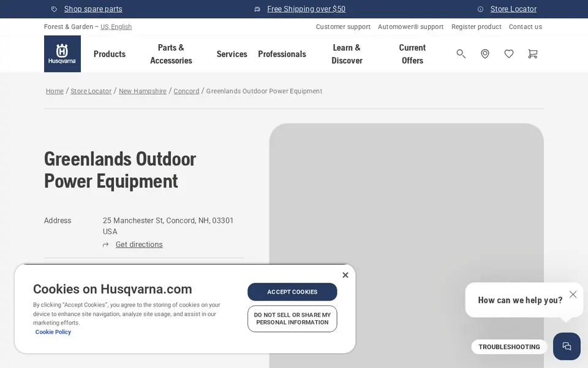Screen dimensions: 588x368
Task: Click Do Not Sell or Share My Personal Information
Action: coord(292,319)
